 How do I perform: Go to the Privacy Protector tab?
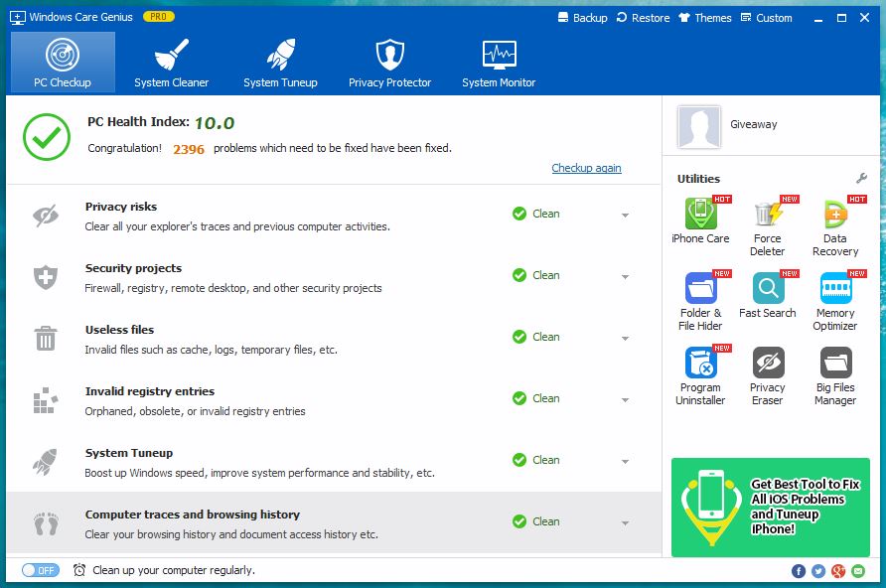[x=390, y=63]
